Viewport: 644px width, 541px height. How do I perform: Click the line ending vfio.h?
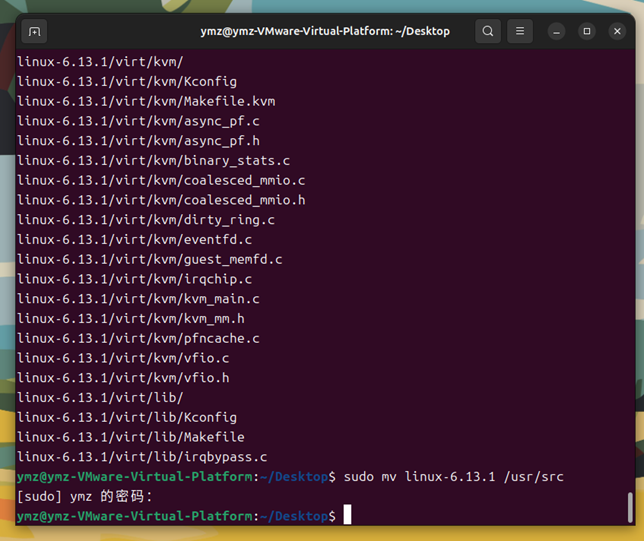coord(123,378)
